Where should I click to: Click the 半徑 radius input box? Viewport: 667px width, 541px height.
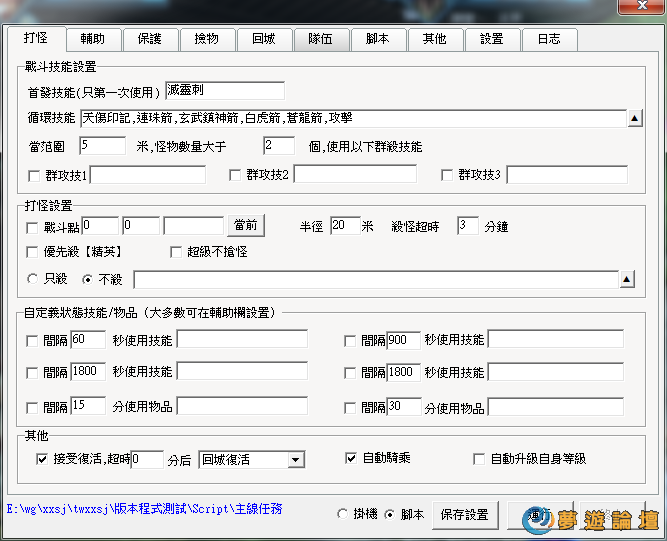click(344, 225)
